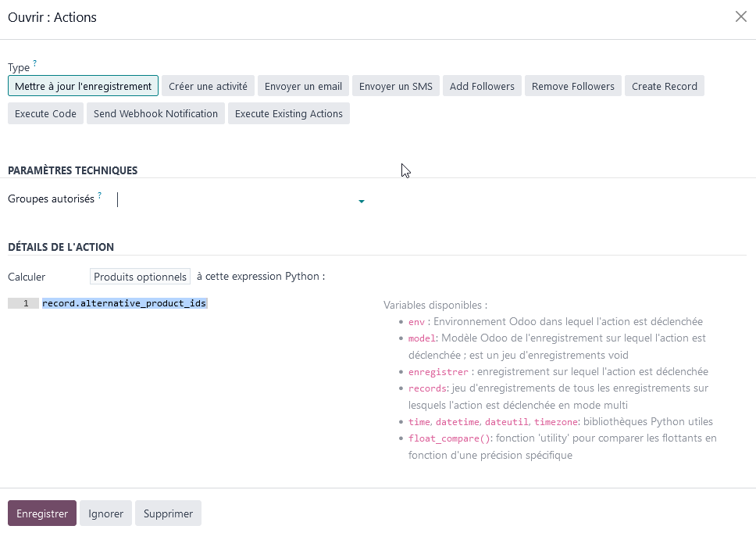
Task: Pick 'Envoyer un SMS' type option
Action: pyautogui.click(x=396, y=86)
